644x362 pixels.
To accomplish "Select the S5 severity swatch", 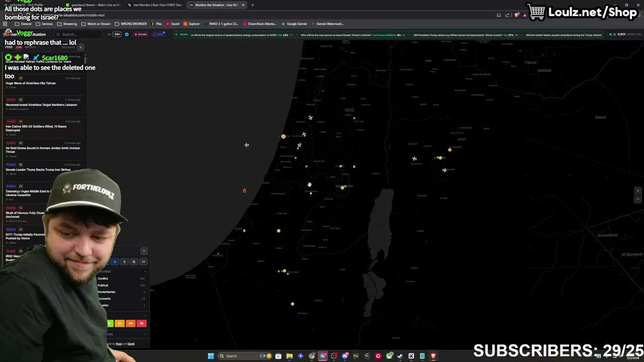I will [x=141, y=323].
